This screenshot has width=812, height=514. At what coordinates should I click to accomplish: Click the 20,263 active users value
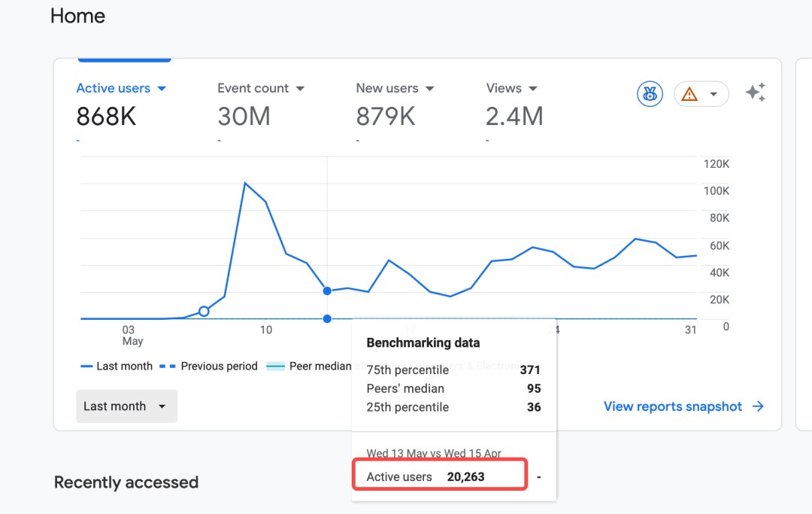pos(466,476)
